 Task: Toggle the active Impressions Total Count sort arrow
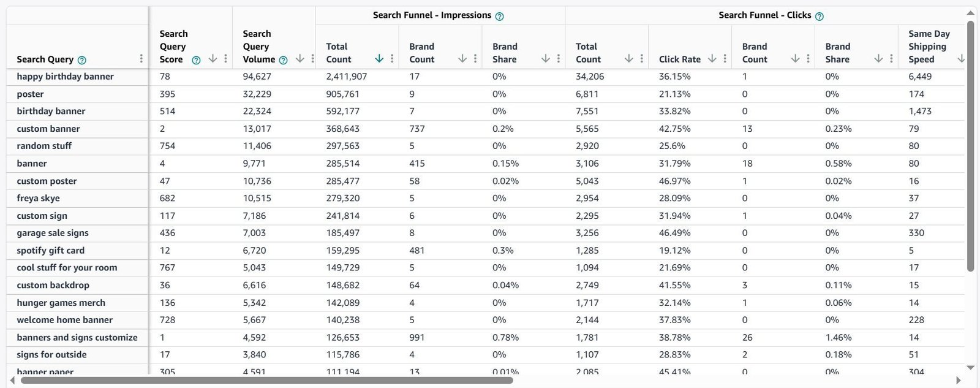click(x=379, y=59)
